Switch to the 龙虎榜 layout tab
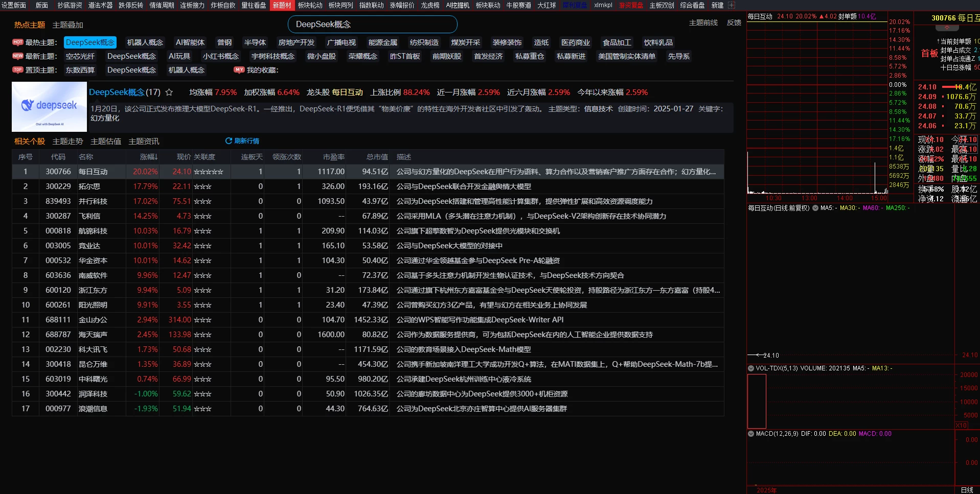 click(430, 5)
